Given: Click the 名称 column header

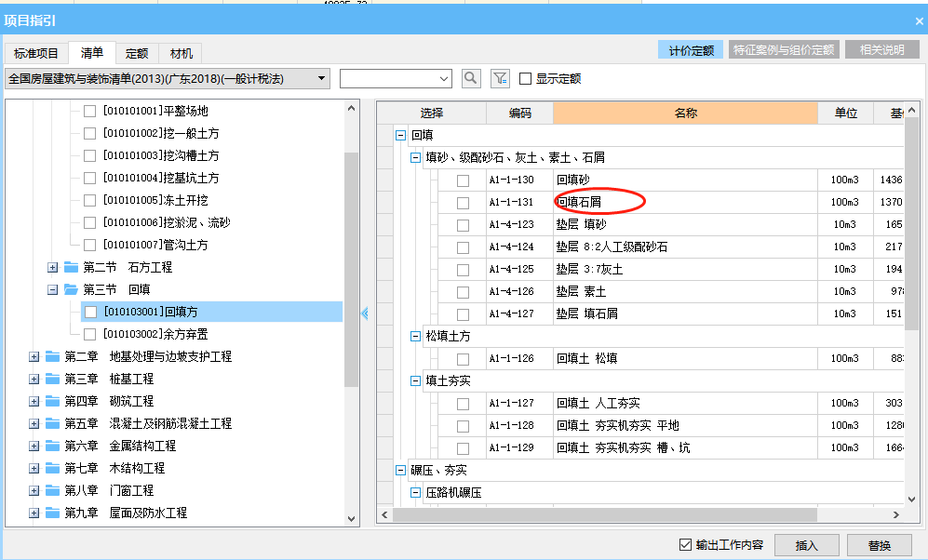Looking at the screenshot, I should pyautogui.click(x=685, y=113).
